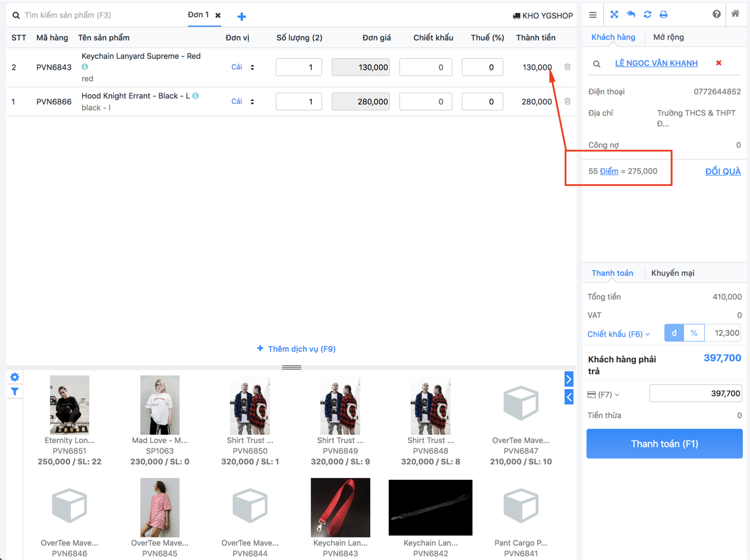750x560 pixels.
Task: Click Thêm dịch vụ (F9)
Action: point(296,349)
